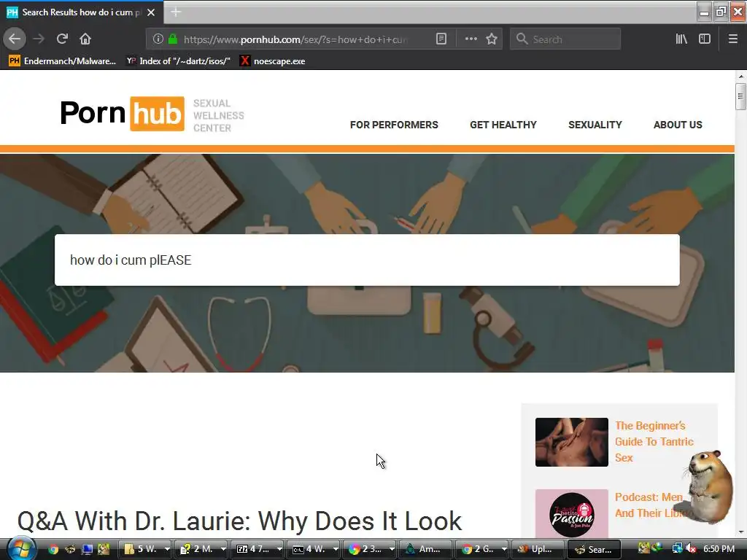The image size is (747, 560).
Task: Click the green secure-connection padlock
Action: [173, 39]
